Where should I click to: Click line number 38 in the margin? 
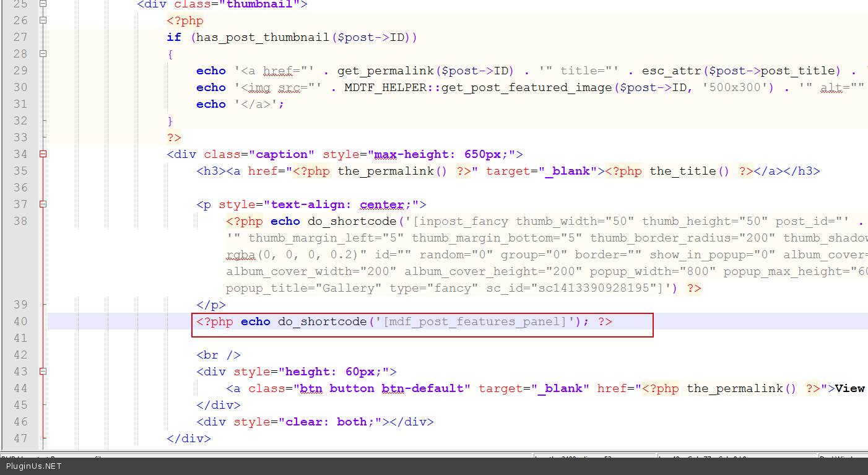(x=20, y=221)
